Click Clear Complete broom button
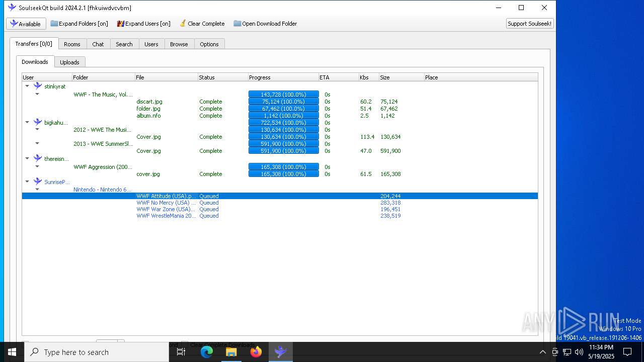Viewport: 644px width, 362px height. [x=202, y=24]
